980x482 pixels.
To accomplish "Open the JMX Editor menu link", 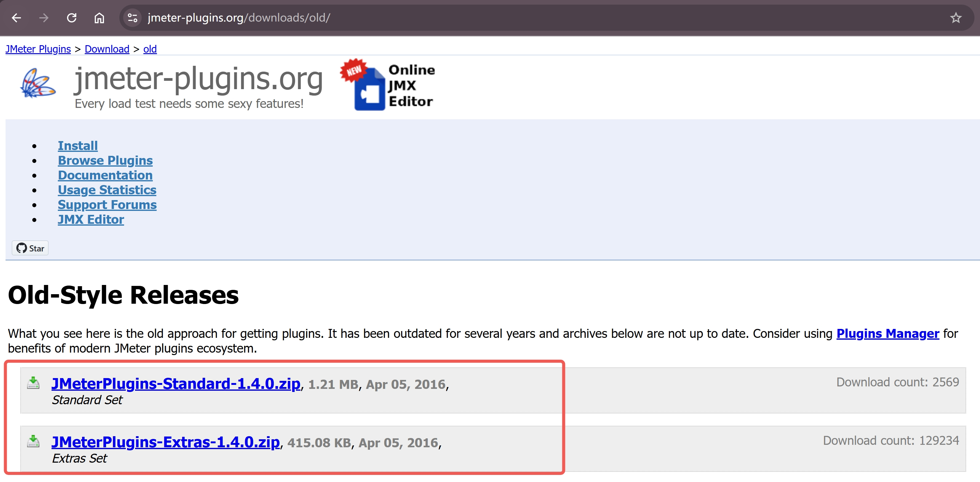I will point(90,220).
